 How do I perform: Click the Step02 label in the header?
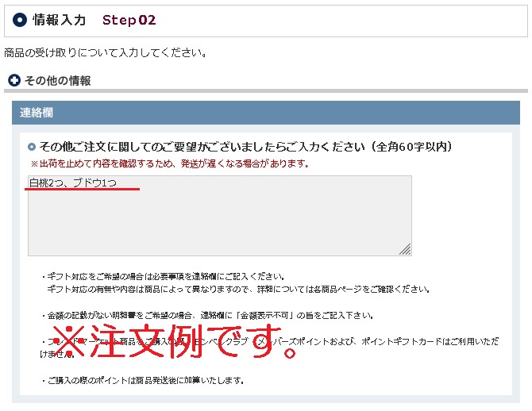[x=129, y=20]
